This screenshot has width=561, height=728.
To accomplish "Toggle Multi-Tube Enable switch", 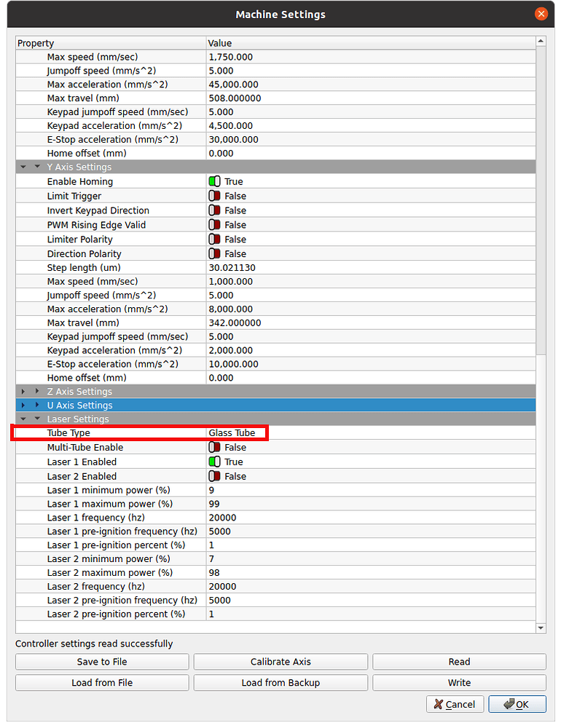I will [214, 447].
